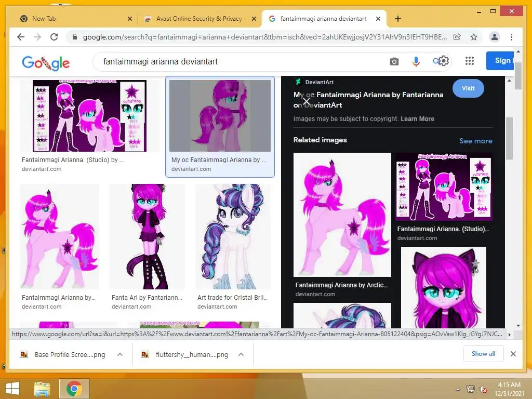532x399 pixels.
Task: Start voice search microphone
Action: pyautogui.click(x=416, y=61)
